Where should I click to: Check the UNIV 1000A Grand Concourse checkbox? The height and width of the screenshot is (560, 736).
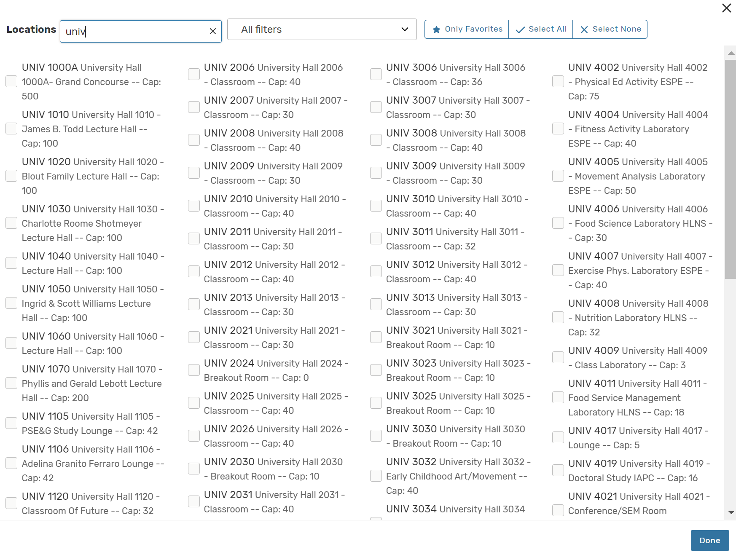tap(11, 82)
